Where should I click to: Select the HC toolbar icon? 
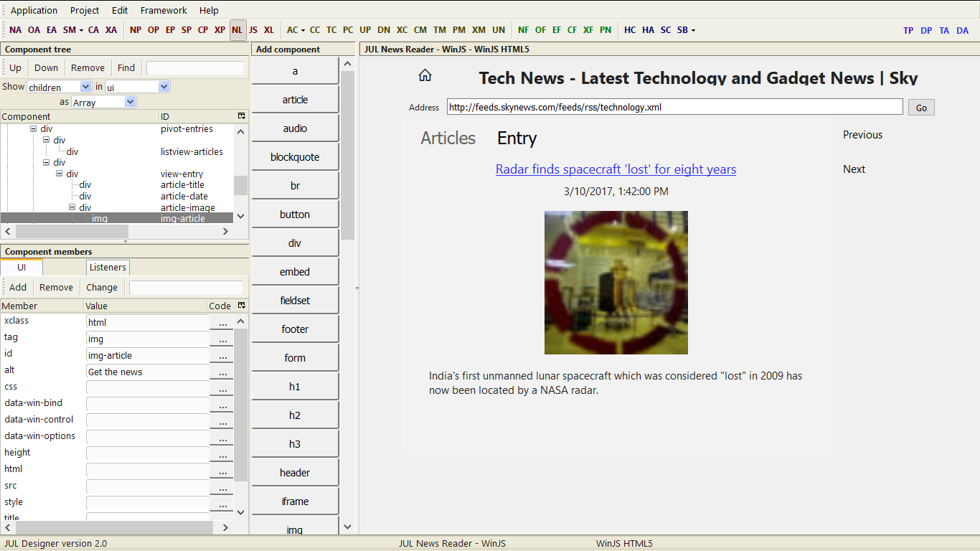click(x=630, y=30)
